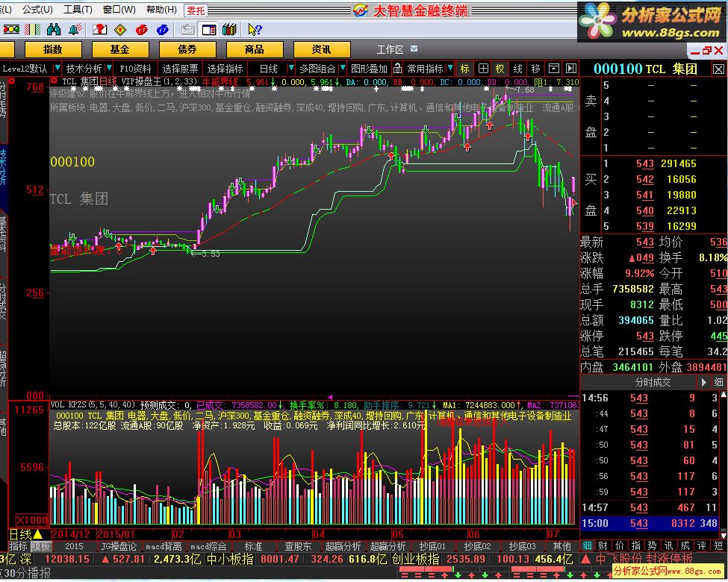Click the arrow in the 分时成交 header
This screenshot has width=728, height=582.
pos(704,383)
